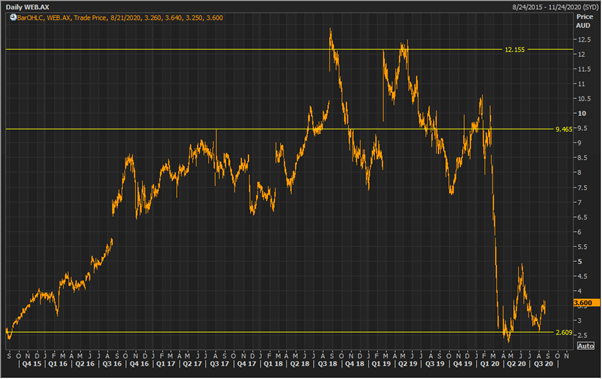
Task: Click the Q3 17 quarter label
Action: pyautogui.click(x=219, y=364)
